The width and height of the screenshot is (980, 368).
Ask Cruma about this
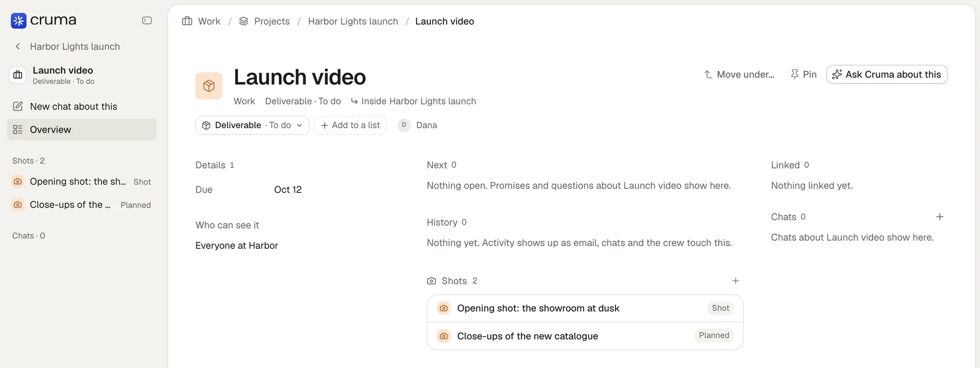pyautogui.click(x=887, y=75)
